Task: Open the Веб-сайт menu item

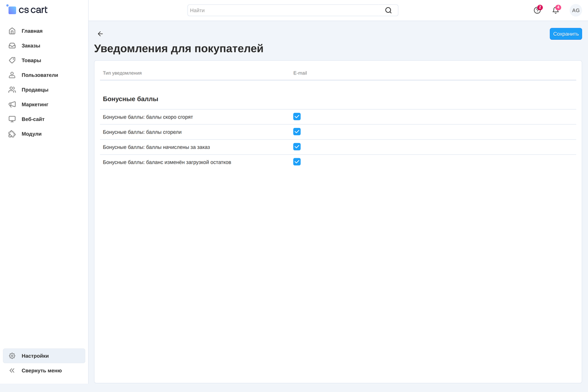Action: coord(44,119)
